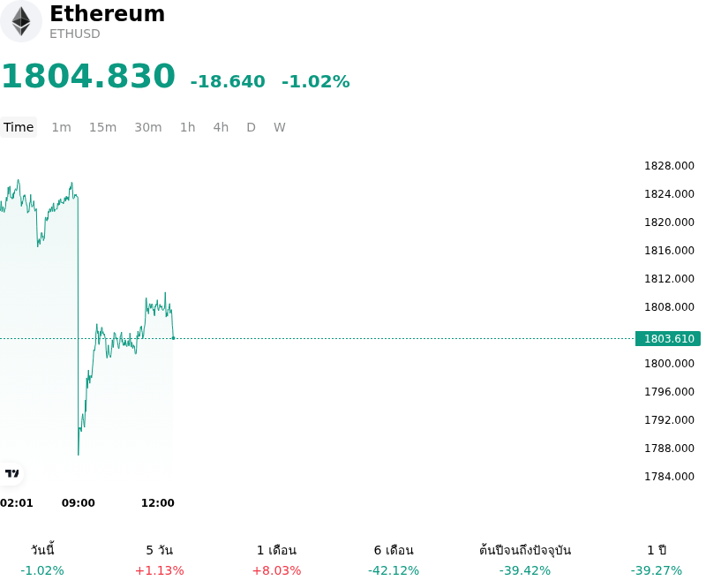Switch chart to weekly W interval
706x588 pixels.
280,127
